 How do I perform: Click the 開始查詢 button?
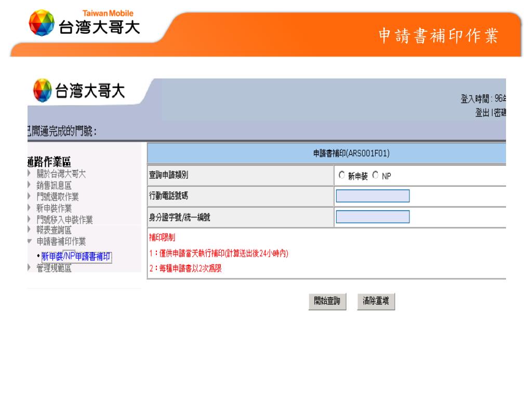point(327,301)
